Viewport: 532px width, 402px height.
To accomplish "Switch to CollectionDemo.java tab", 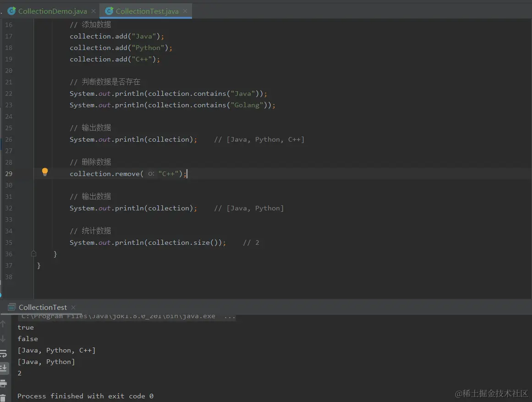I will 52,11.
